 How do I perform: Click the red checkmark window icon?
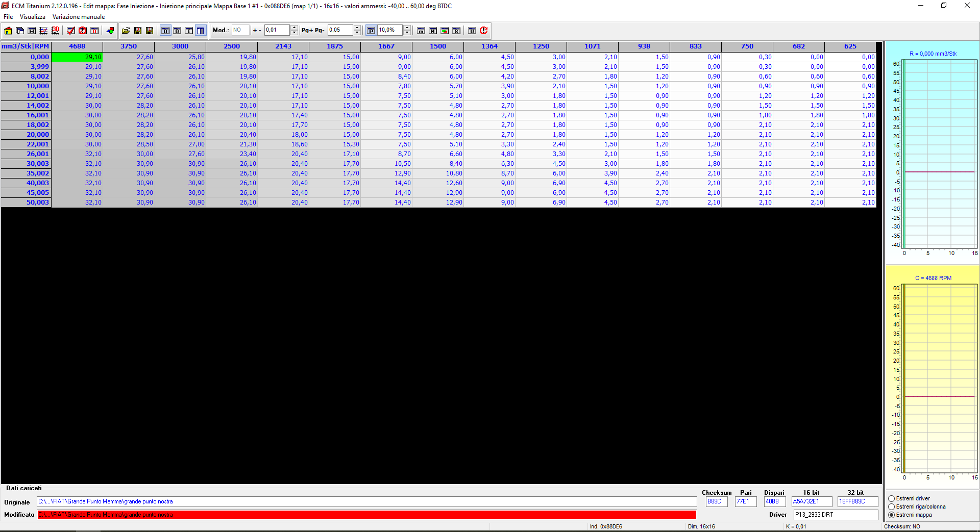point(71,31)
